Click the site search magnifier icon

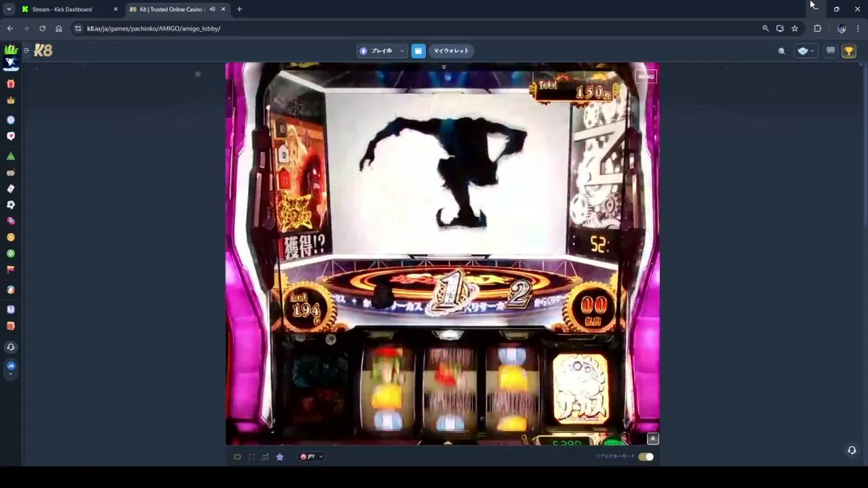pos(781,51)
